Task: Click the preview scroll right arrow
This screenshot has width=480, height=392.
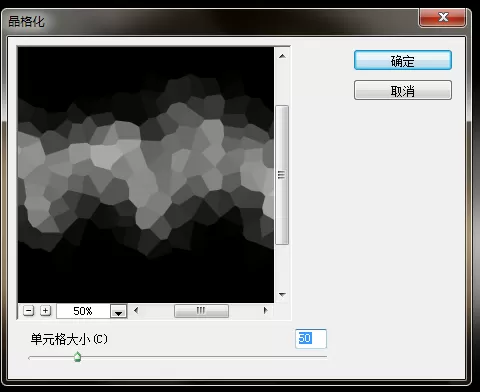Action: 265,311
